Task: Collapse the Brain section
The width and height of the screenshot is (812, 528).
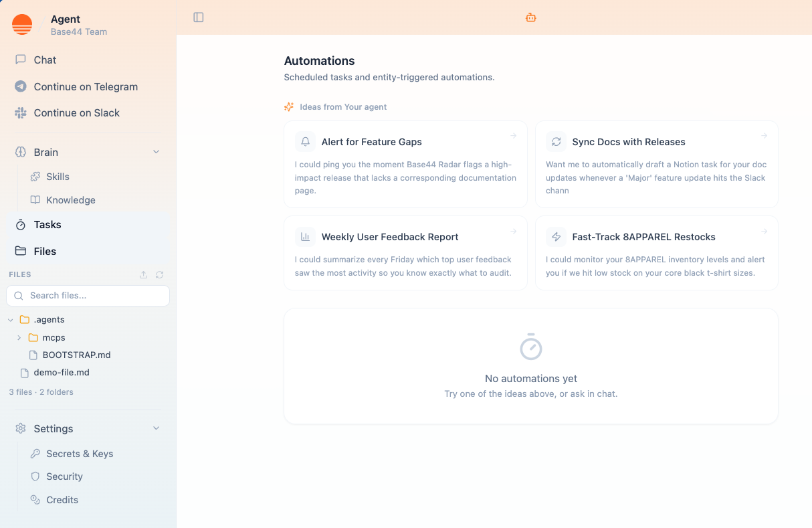Action: pos(156,152)
